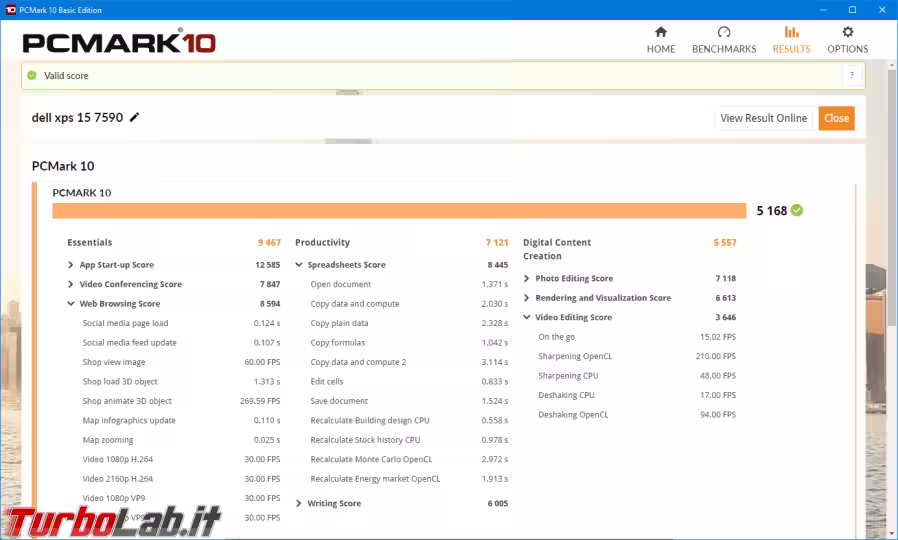This screenshot has width=898, height=540.
Task: Select Edit cells row
Action: click(409, 382)
